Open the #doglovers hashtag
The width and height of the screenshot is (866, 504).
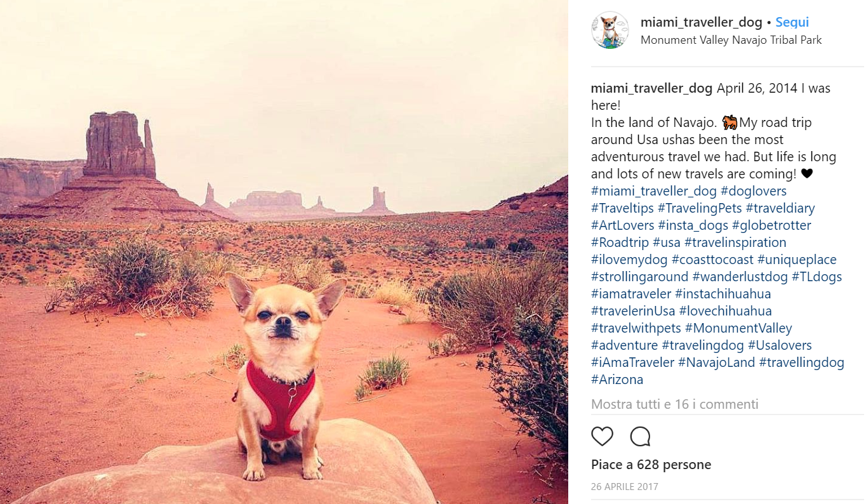pyautogui.click(x=754, y=191)
